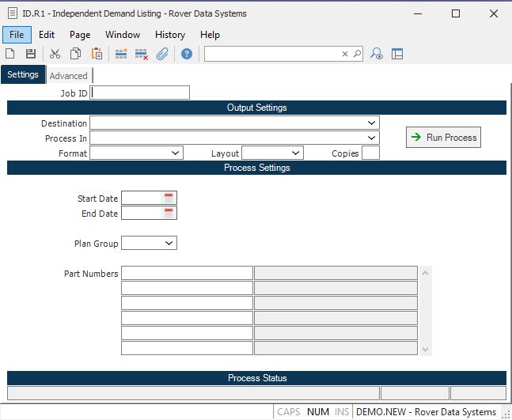Click the Copy icon in toolbar

[76, 54]
